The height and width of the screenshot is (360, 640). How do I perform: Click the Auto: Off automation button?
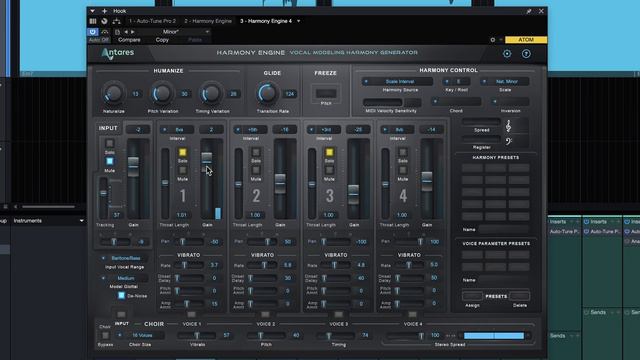click(99, 40)
